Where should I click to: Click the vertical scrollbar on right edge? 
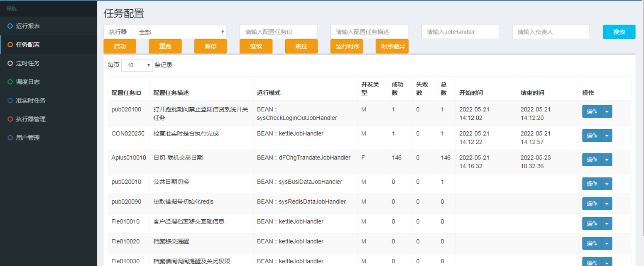coord(642,118)
